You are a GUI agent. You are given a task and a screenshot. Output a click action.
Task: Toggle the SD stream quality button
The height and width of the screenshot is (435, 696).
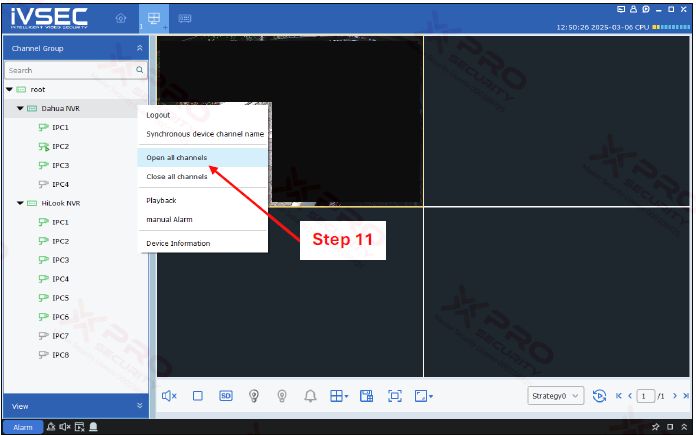click(x=225, y=396)
